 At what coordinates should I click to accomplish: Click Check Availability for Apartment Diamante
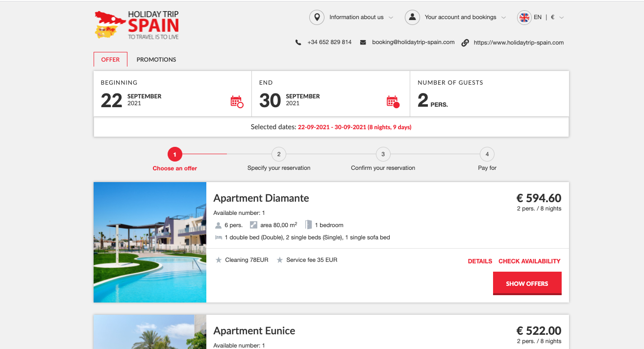(529, 261)
